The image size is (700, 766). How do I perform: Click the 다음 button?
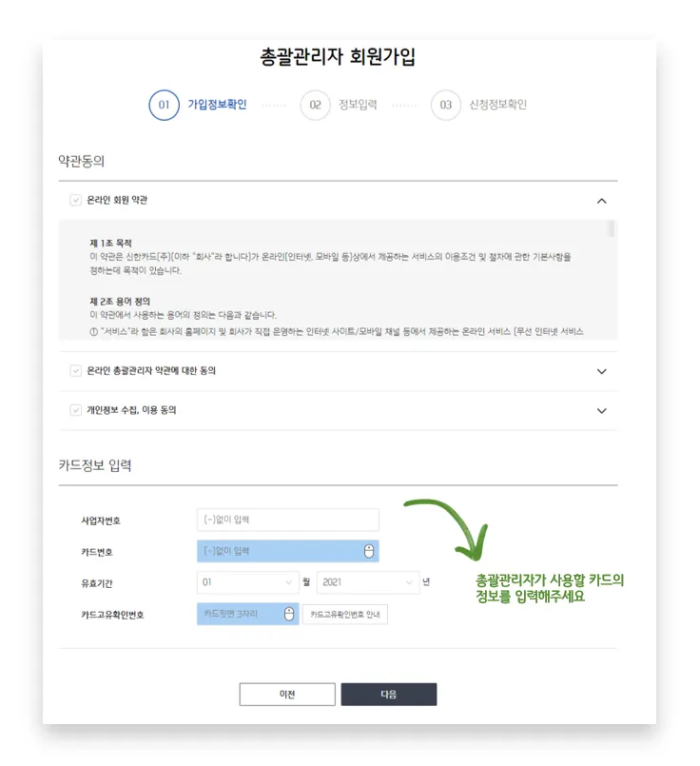[x=389, y=695]
